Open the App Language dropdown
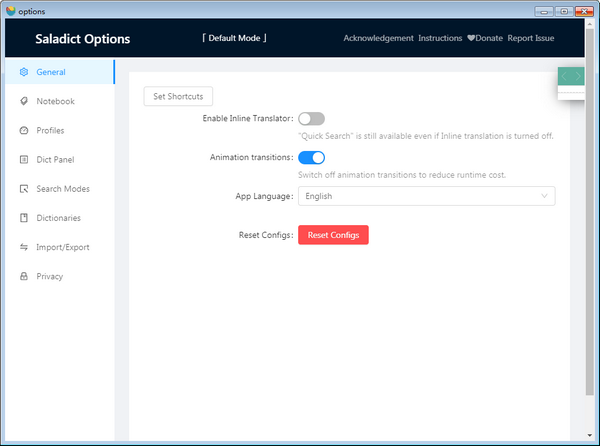The height and width of the screenshot is (446, 600). click(x=426, y=196)
